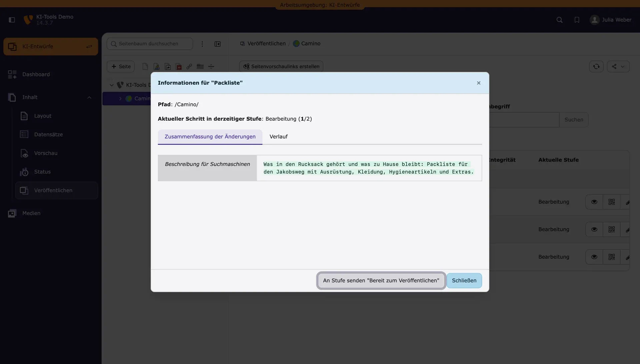Collapse the KI-Tools root tree node
Screen dimensions: 640x364
click(x=112, y=85)
